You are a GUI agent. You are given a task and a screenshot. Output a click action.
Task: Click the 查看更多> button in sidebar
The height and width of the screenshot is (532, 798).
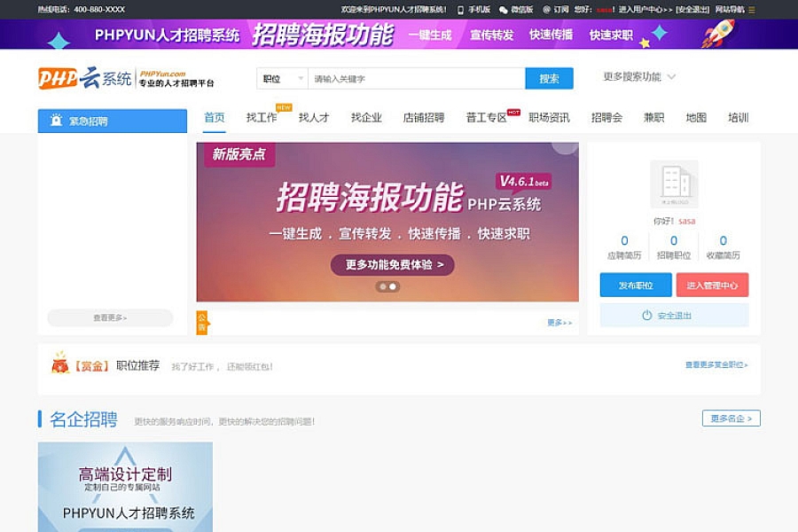[110, 317]
